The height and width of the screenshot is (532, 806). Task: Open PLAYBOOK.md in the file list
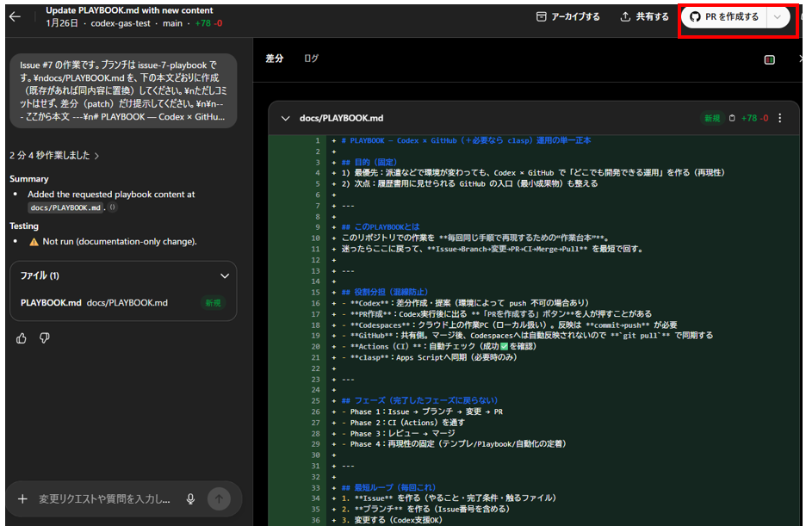click(123, 303)
